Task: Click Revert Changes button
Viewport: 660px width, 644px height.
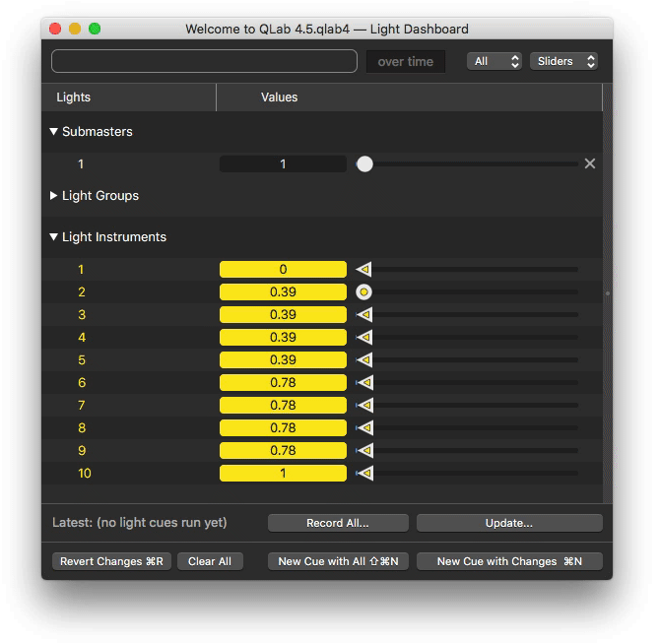Action: pos(111,561)
